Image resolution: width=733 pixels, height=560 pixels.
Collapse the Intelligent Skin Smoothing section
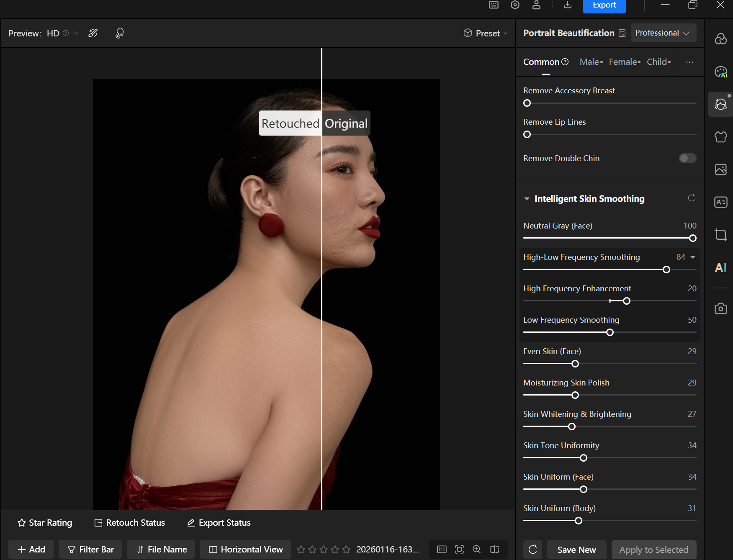pos(527,199)
